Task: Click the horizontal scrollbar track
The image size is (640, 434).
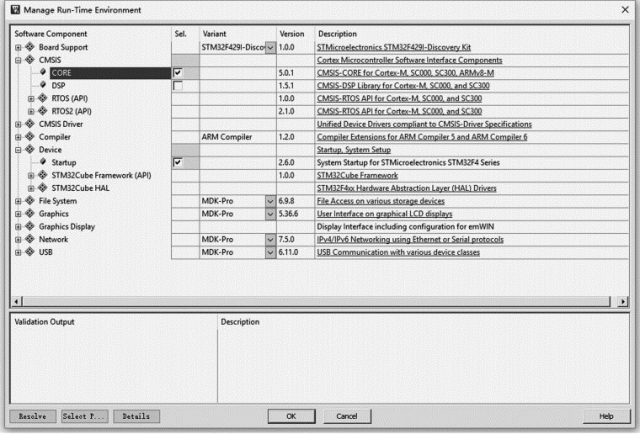Action: 317,302
